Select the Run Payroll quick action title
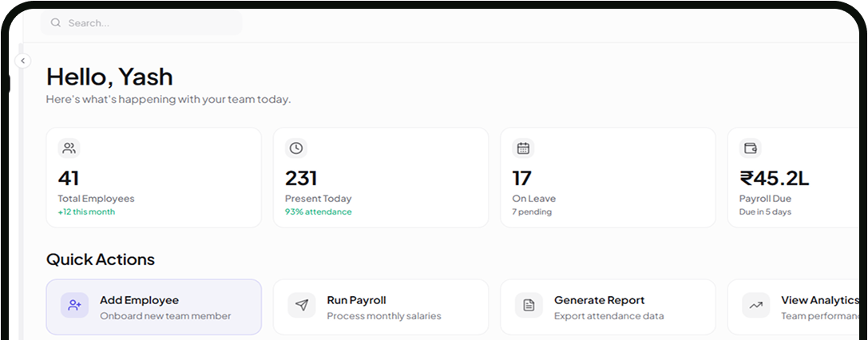Viewport: 868px width, 340px height. click(356, 300)
